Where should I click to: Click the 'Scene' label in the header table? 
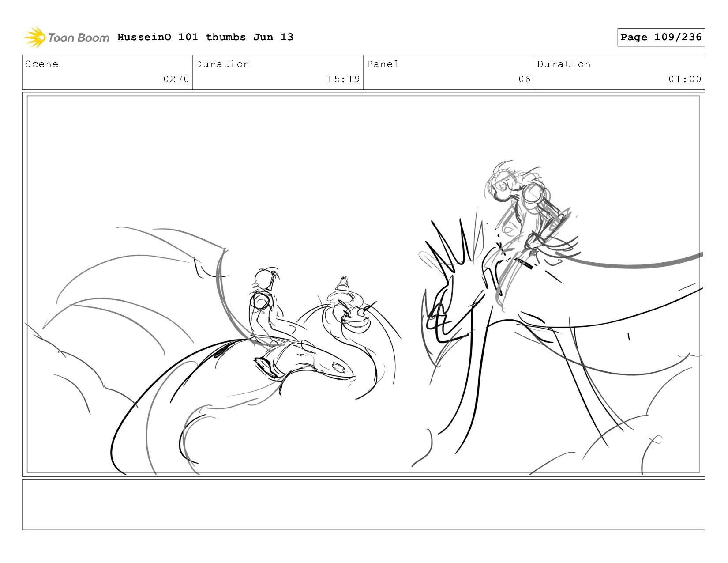(x=41, y=64)
